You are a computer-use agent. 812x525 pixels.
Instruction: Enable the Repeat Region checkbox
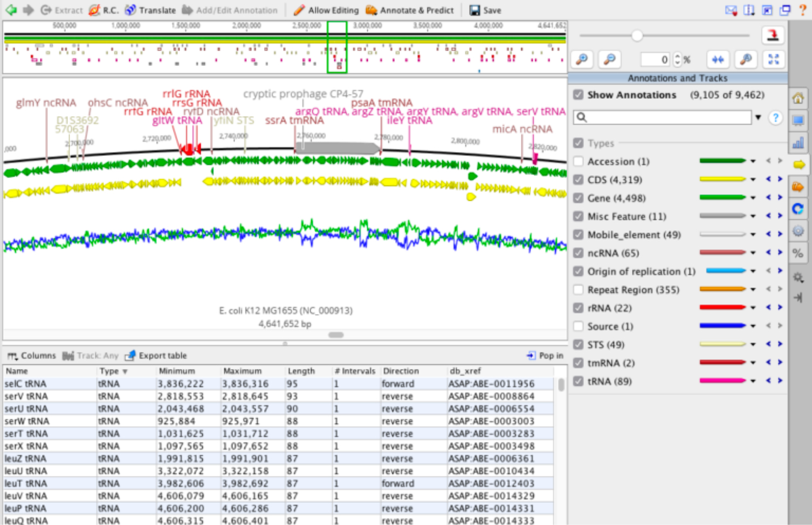pos(579,290)
